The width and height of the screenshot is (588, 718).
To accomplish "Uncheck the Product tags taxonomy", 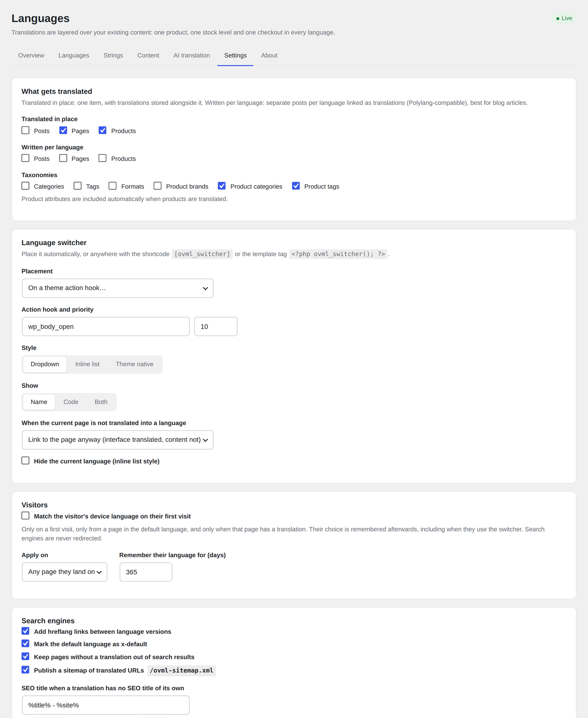I will (296, 186).
